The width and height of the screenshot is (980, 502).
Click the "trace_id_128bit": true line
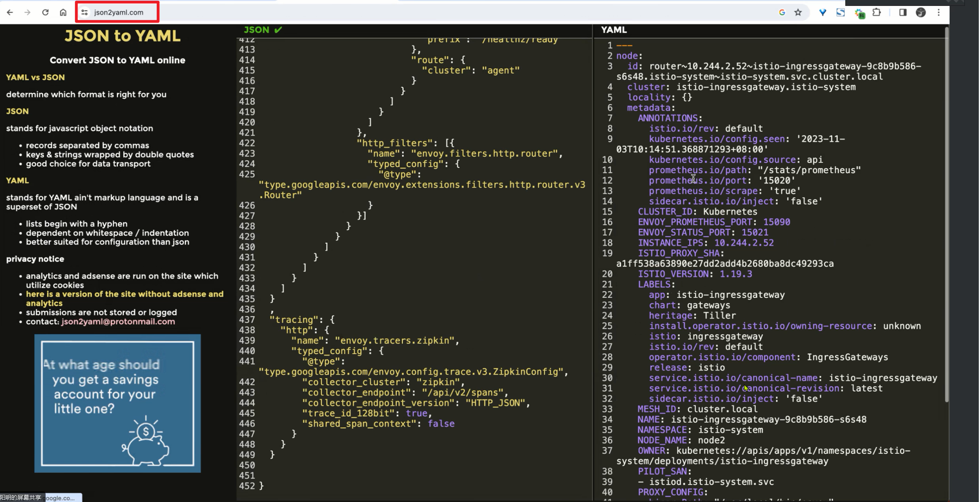pos(367,413)
